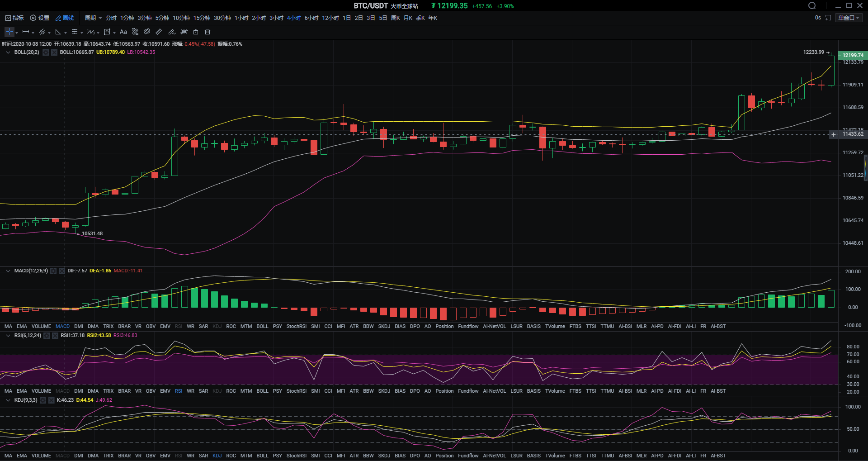Select AI-NetVOL tab below the RSI panel
This screenshot has width=868, height=461.
[x=494, y=391]
